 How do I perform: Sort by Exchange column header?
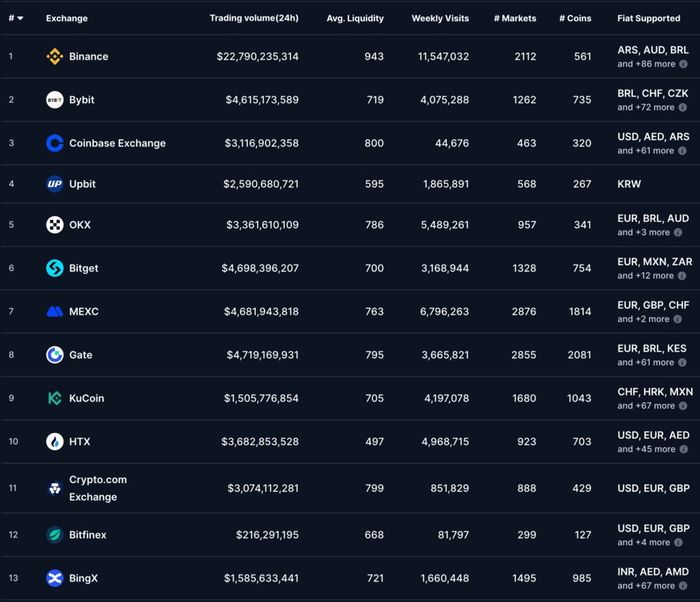click(66, 18)
